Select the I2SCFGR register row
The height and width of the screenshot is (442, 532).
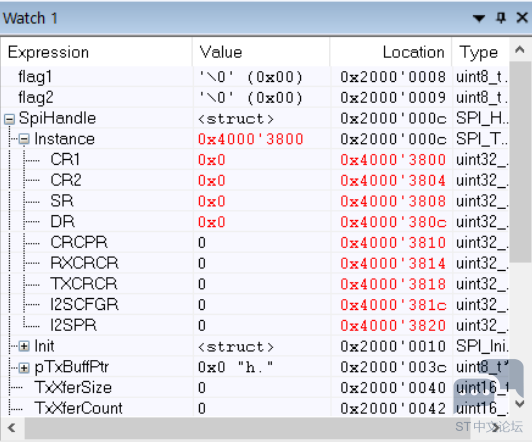(x=254, y=305)
